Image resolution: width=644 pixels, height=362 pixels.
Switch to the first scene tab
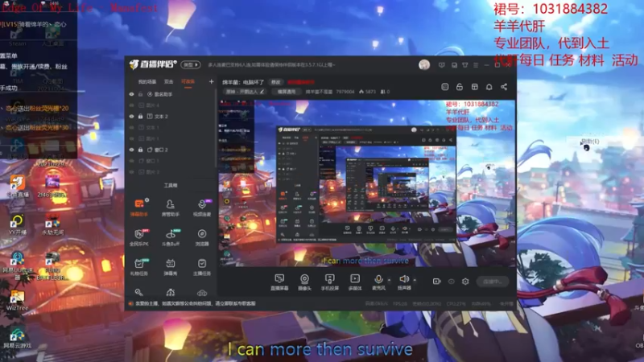(x=147, y=82)
